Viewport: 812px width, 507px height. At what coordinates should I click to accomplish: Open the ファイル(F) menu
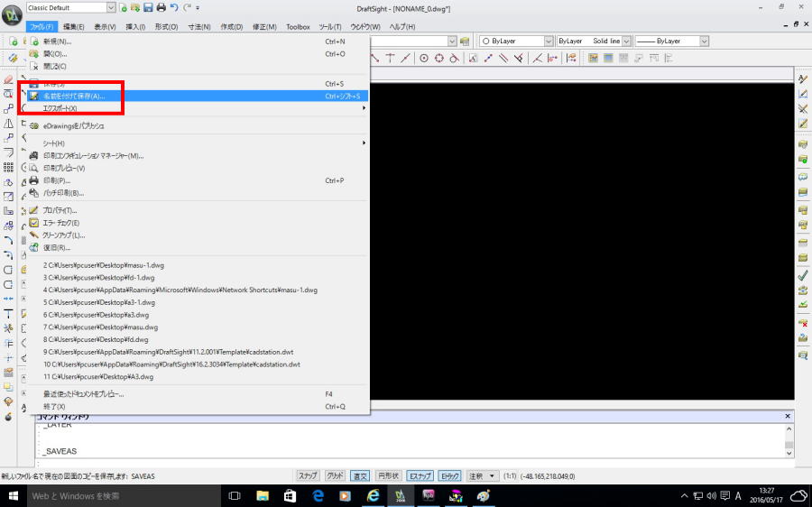42,26
